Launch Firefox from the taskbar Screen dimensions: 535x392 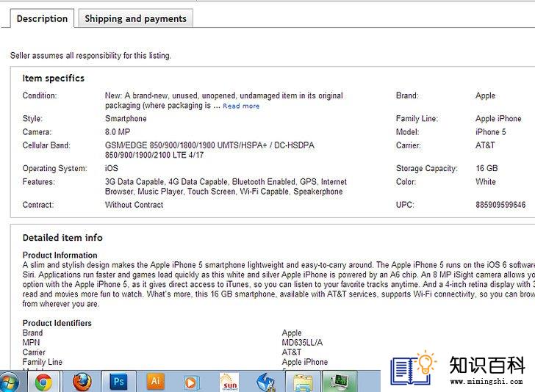point(82,382)
